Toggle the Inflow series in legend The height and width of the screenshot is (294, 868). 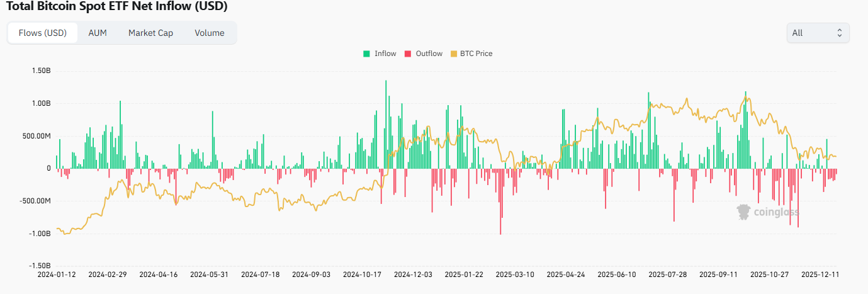(380, 54)
